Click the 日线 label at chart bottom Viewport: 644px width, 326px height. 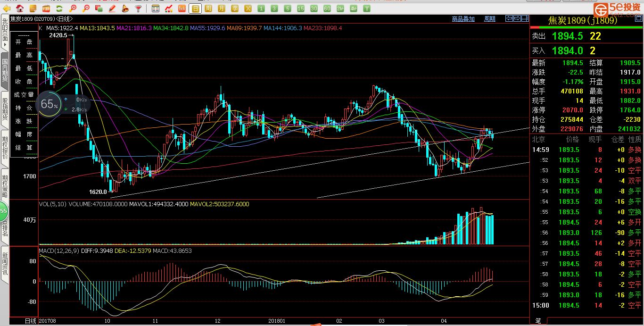30,321
